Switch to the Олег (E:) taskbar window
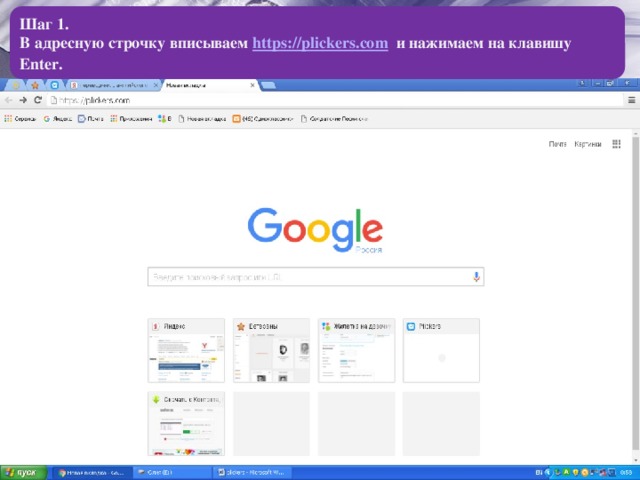Image resolution: width=640 pixels, height=480 pixels. coord(171,473)
